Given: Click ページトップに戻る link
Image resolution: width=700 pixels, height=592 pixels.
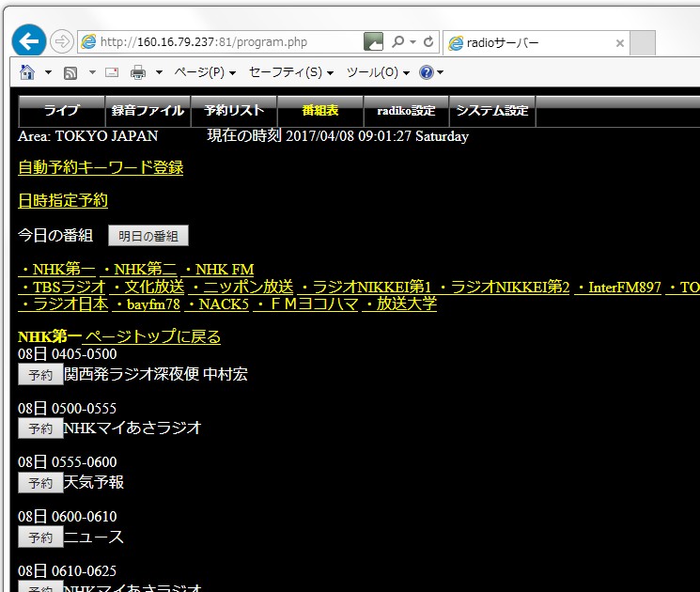Looking at the screenshot, I should click(151, 336).
